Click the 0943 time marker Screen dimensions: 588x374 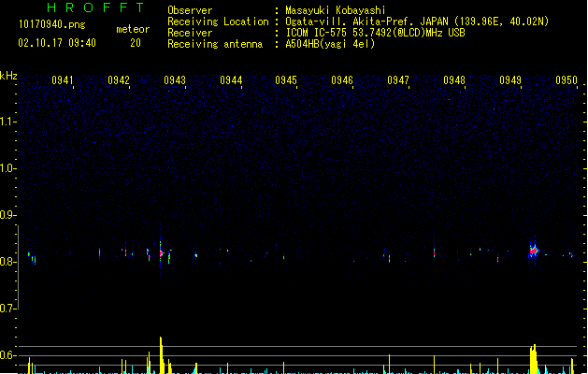coord(175,80)
